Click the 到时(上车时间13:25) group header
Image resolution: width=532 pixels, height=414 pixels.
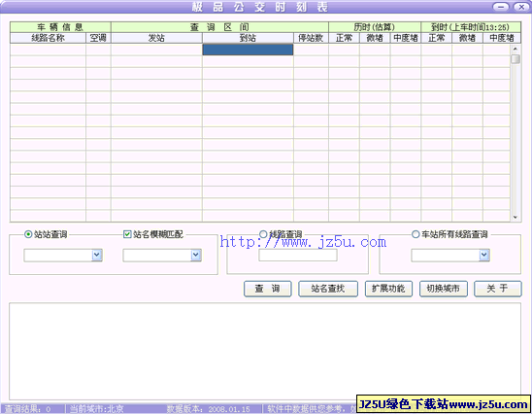tap(471, 27)
